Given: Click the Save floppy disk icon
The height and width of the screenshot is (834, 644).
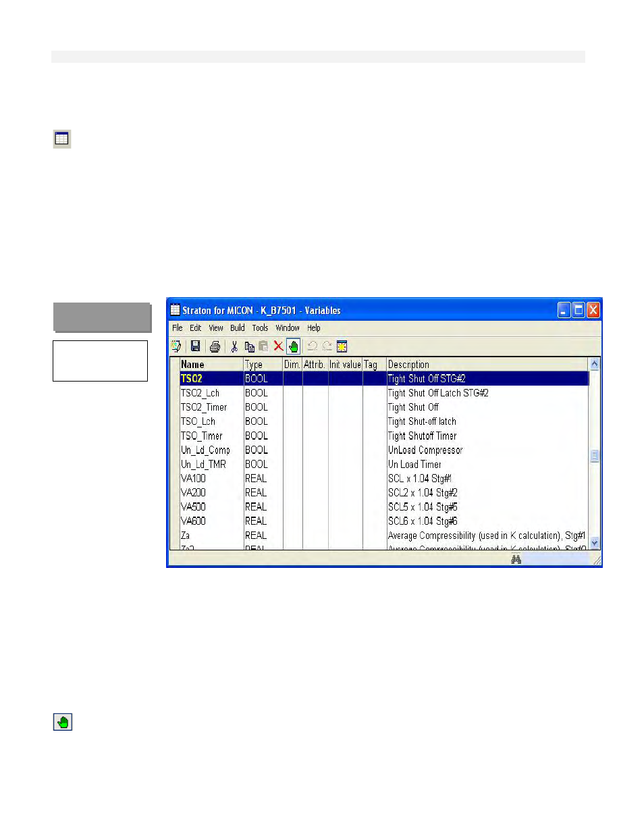Looking at the screenshot, I should 195,346.
